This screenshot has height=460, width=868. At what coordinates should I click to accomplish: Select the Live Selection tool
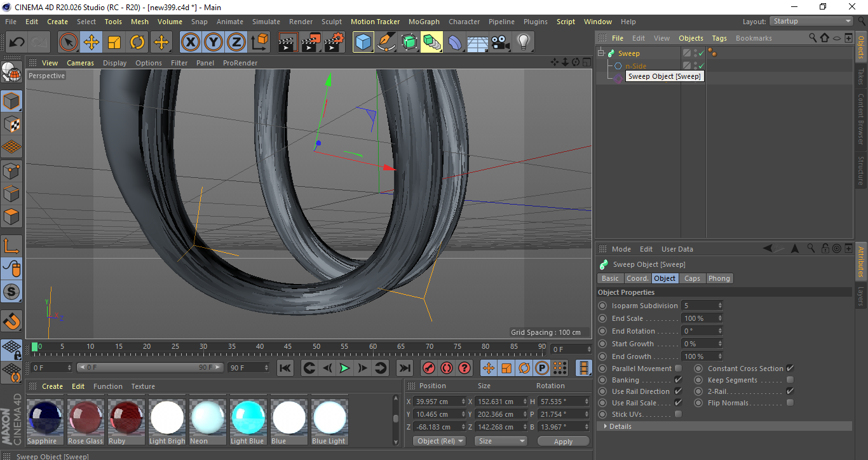coord(69,43)
